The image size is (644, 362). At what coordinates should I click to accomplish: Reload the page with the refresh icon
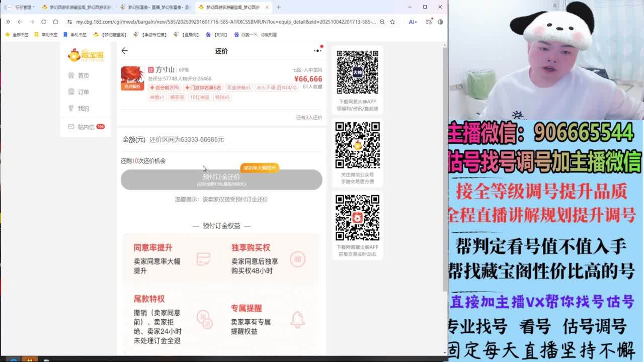click(43, 22)
